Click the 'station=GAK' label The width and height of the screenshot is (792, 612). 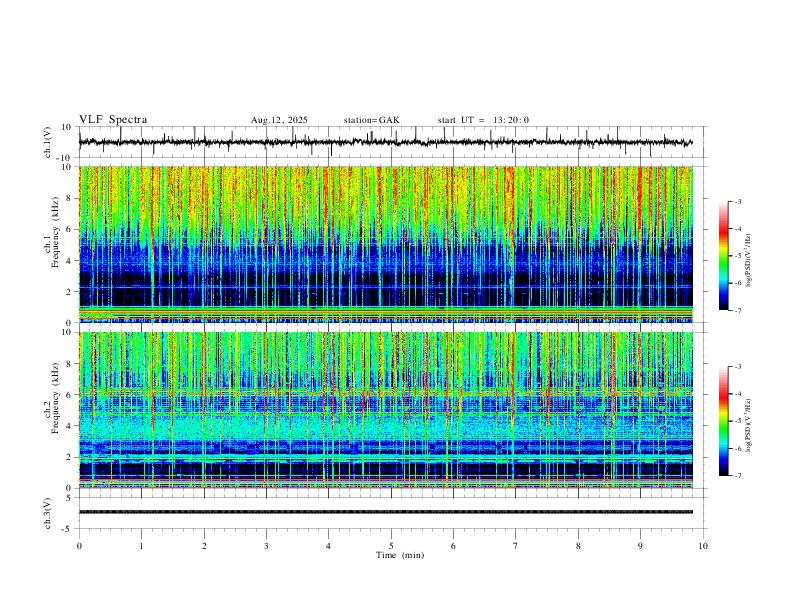tap(372, 120)
